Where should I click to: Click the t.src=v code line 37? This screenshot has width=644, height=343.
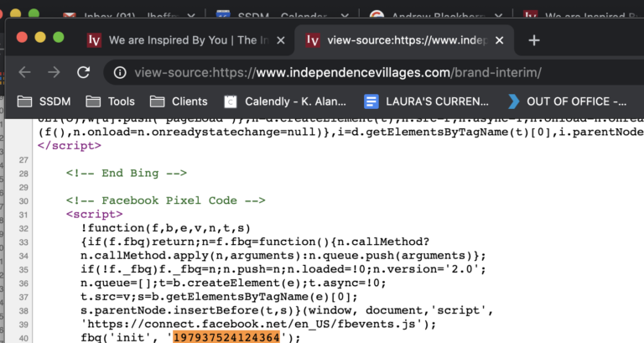click(219, 297)
